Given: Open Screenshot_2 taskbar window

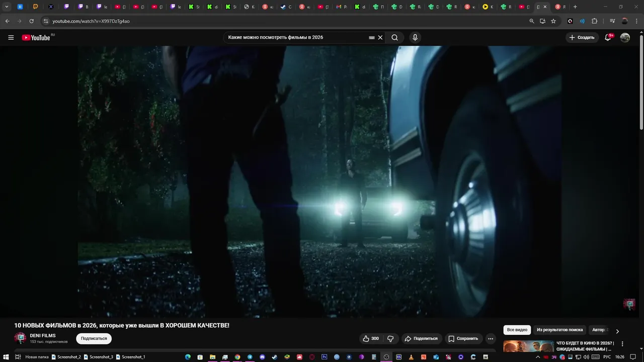Looking at the screenshot, I should [66, 357].
